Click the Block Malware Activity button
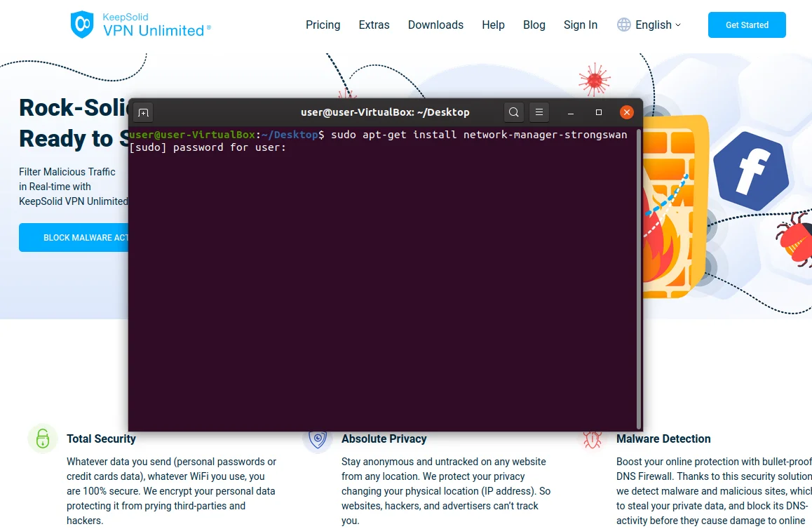 tap(74, 238)
